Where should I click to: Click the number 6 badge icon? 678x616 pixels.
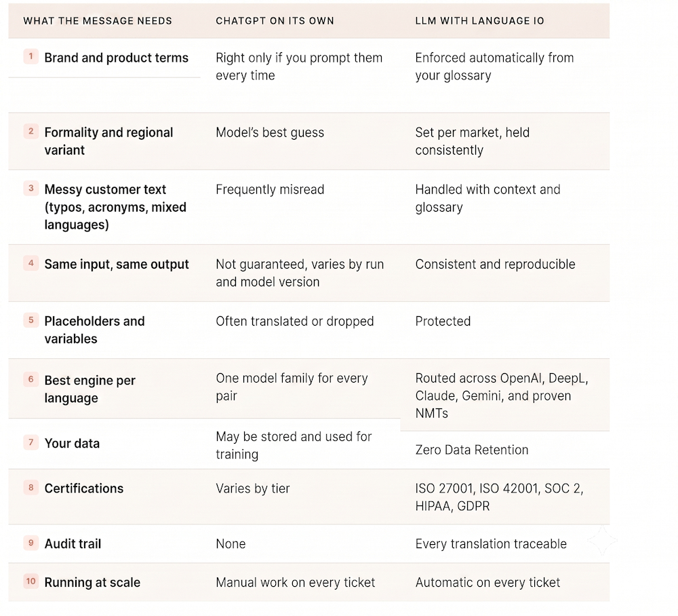coord(31,379)
